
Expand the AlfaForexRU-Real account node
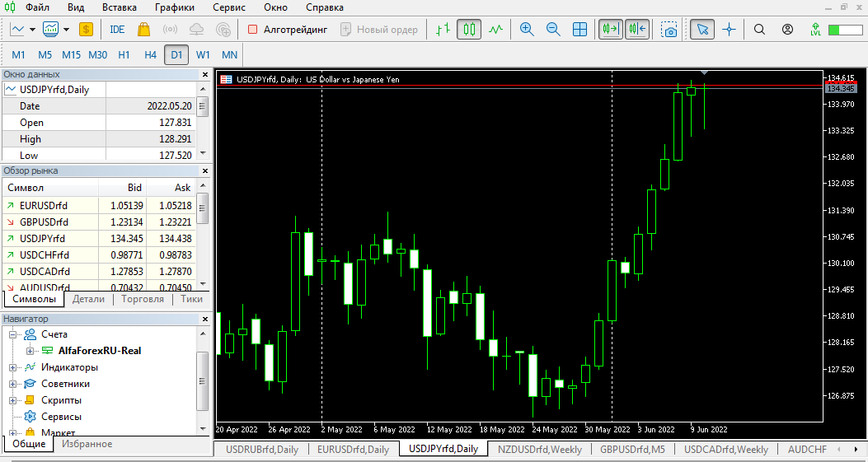click(x=30, y=352)
